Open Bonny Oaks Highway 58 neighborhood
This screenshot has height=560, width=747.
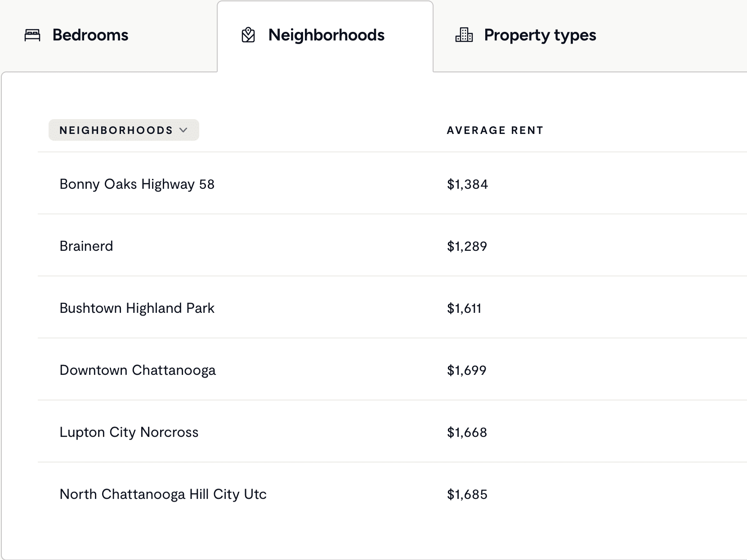pos(137,184)
